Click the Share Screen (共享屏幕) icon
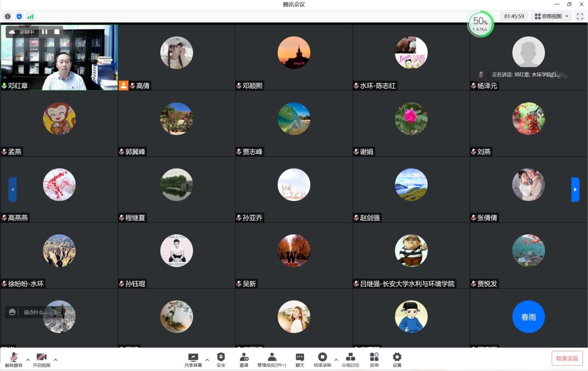588x371 pixels. tap(193, 357)
